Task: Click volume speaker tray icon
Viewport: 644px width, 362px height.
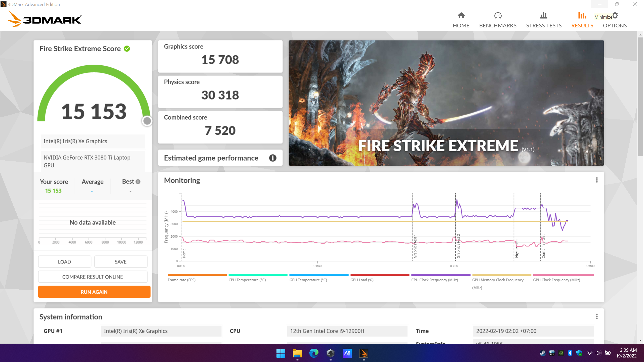Action: click(x=598, y=353)
